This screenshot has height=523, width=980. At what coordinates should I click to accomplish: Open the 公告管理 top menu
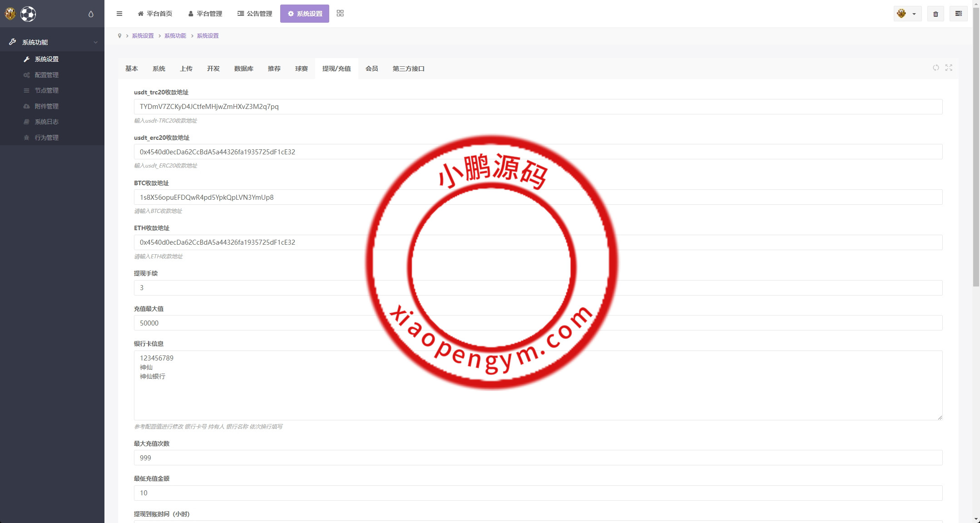(255, 14)
